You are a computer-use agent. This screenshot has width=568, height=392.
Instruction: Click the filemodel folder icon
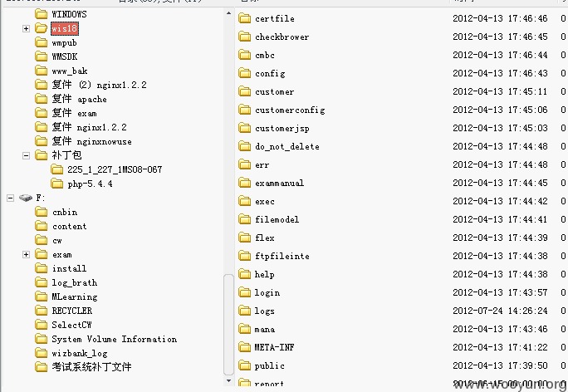click(244, 219)
